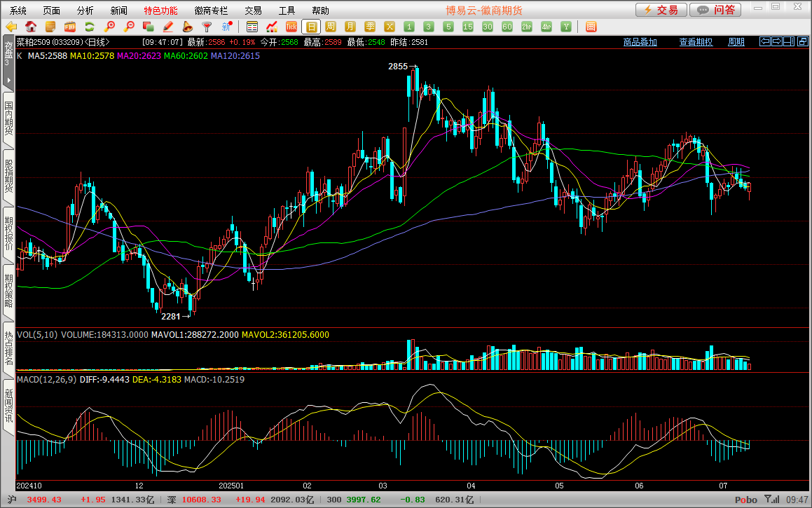Click the 问答 chat button
The width and height of the screenshot is (812, 508).
point(717,10)
